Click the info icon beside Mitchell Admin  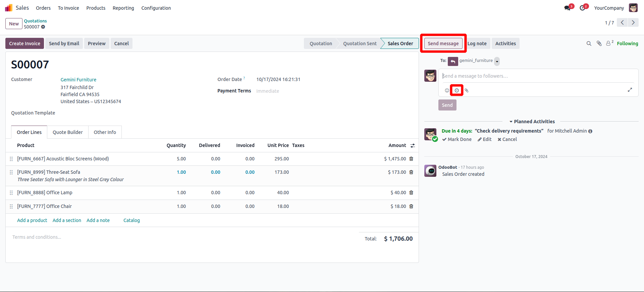tap(590, 131)
